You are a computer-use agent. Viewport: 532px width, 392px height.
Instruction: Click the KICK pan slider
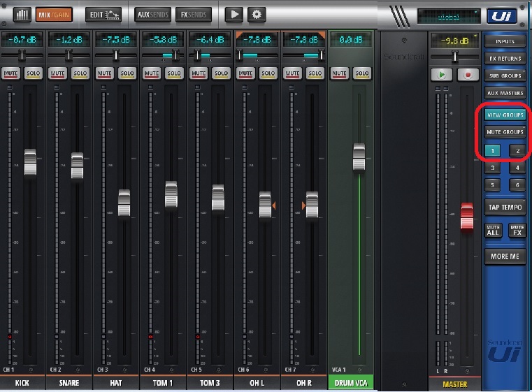click(x=22, y=55)
